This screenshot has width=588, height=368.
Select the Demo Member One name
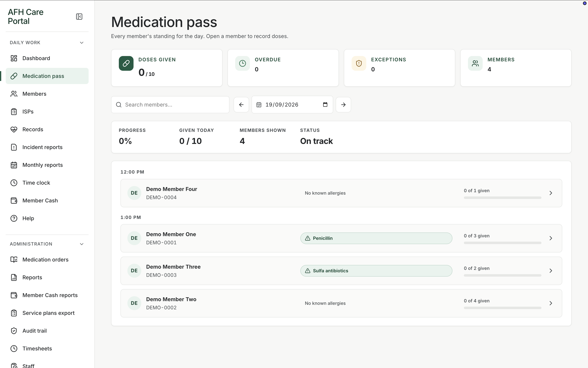(171, 234)
